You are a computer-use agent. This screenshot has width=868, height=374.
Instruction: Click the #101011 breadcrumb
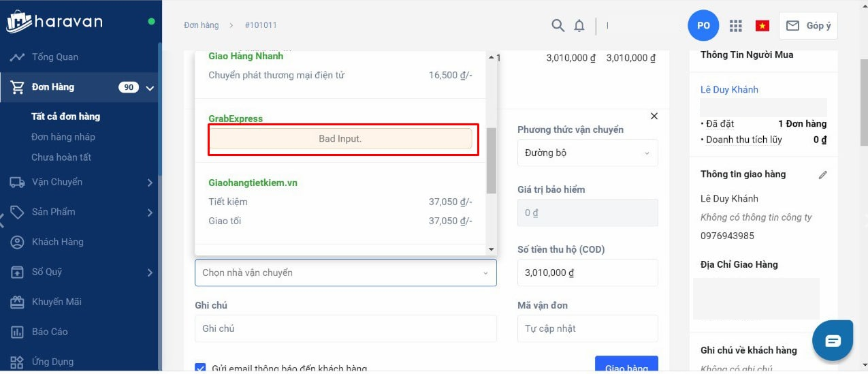coord(261,25)
